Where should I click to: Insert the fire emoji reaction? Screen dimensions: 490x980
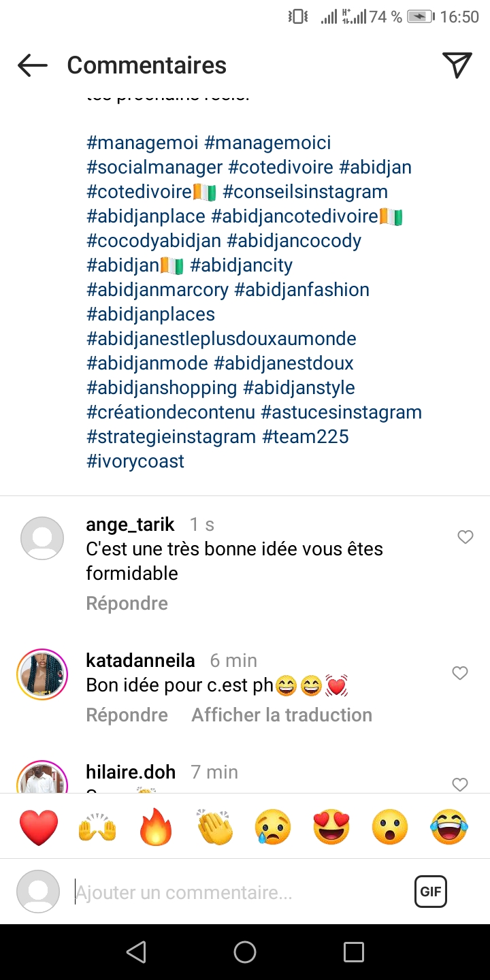pos(157,828)
